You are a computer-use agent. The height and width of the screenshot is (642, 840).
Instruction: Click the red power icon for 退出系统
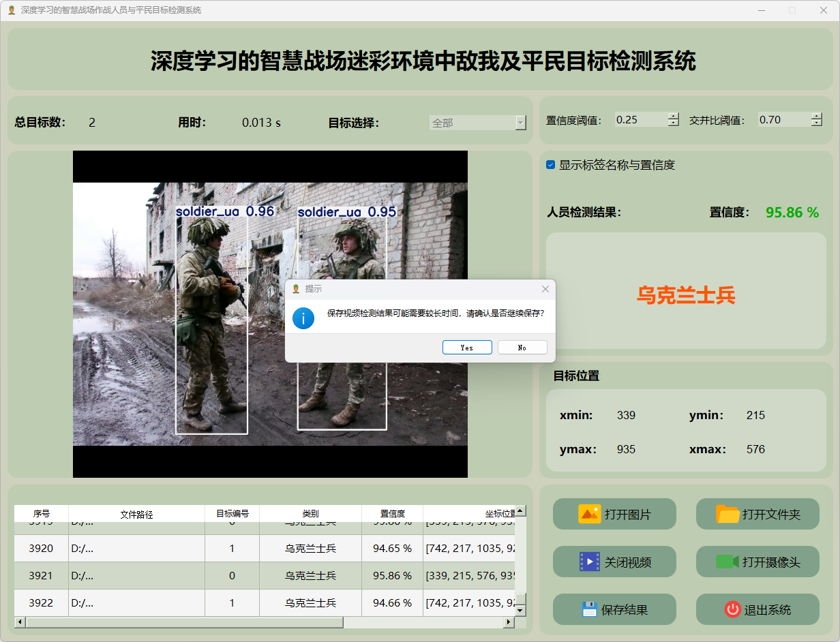pos(732,609)
